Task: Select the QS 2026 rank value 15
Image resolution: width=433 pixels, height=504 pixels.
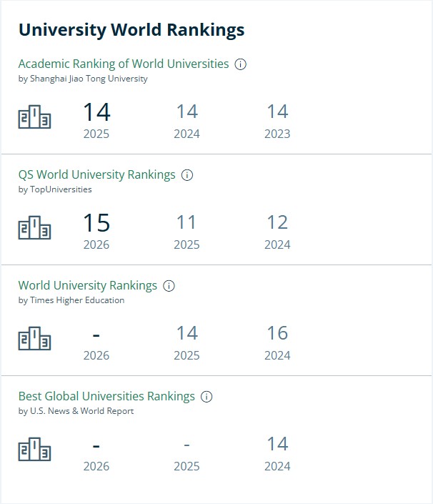Action: click(x=96, y=223)
